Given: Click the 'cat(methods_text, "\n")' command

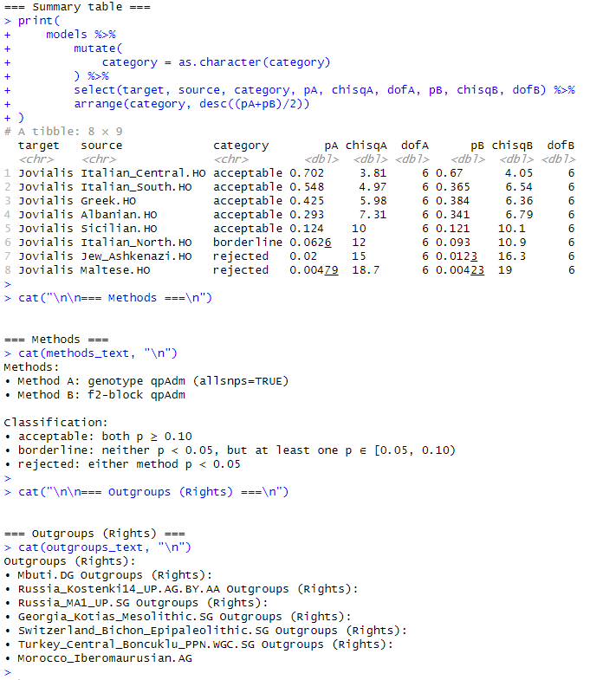Looking at the screenshot, I should [98, 353].
